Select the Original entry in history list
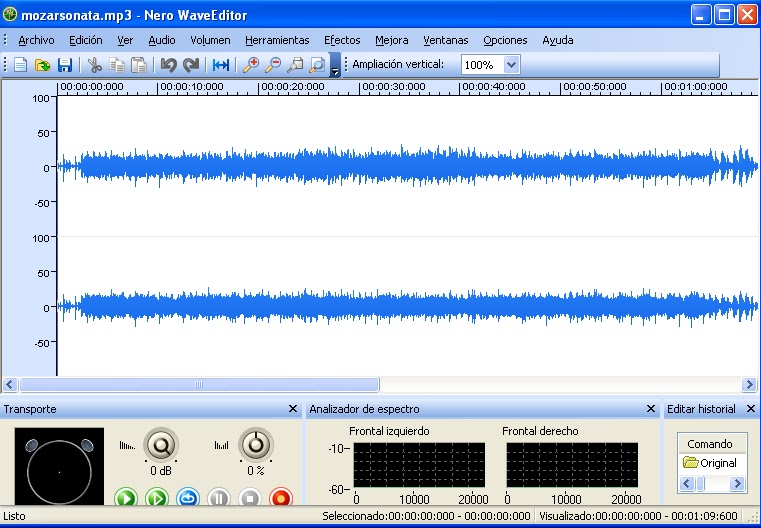This screenshot has height=528, width=761. pos(710,463)
